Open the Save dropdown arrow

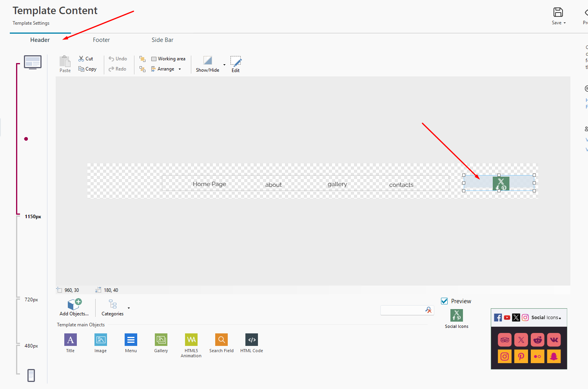(x=564, y=23)
